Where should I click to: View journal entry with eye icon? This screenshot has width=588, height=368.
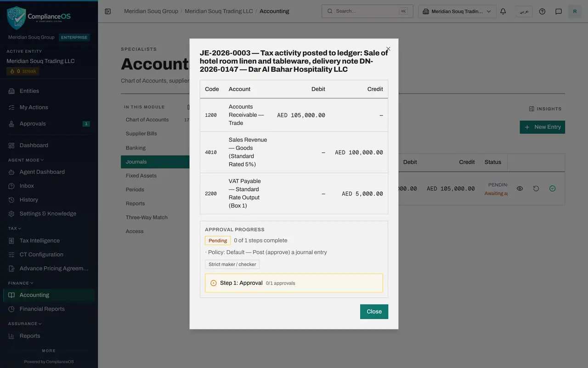[x=520, y=189]
